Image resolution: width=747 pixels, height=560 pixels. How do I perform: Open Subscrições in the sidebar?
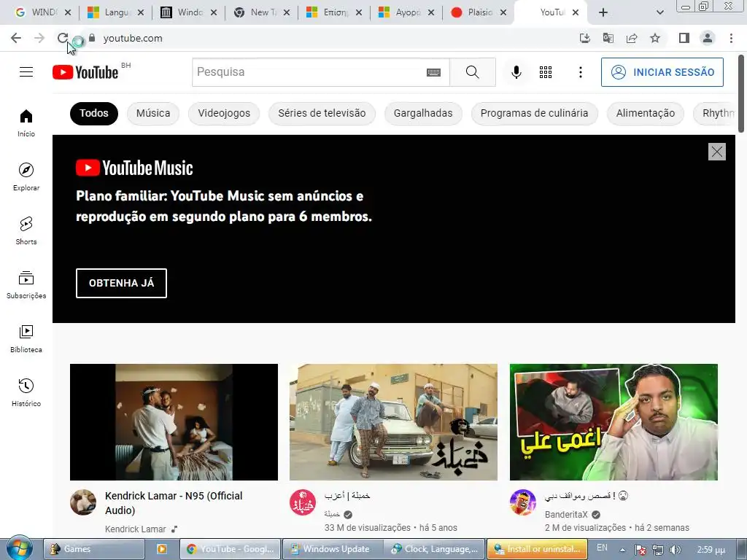coord(26,285)
